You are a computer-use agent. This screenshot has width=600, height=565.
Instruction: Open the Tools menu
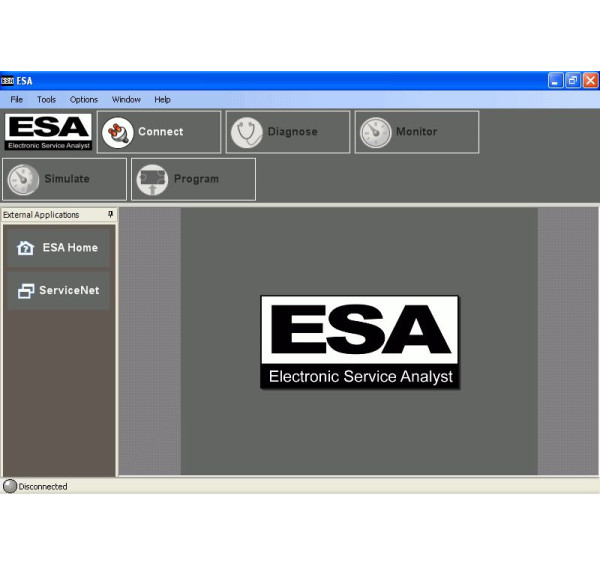click(x=47, y=100)
